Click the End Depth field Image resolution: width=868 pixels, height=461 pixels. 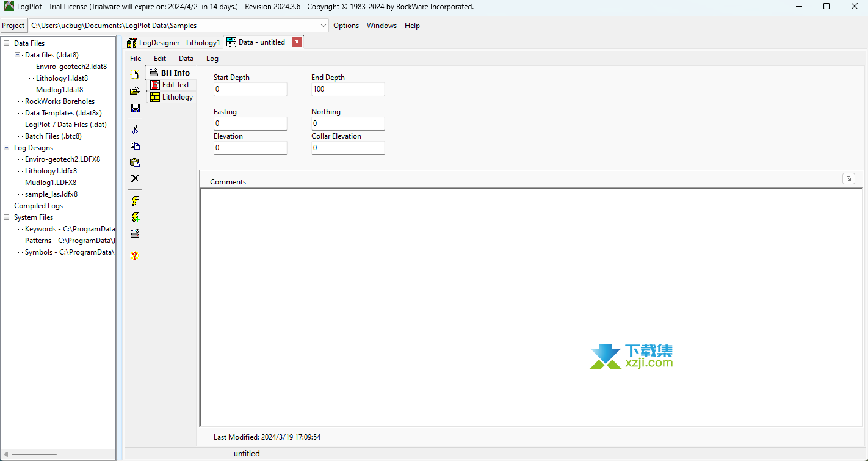tap(348, 89)
